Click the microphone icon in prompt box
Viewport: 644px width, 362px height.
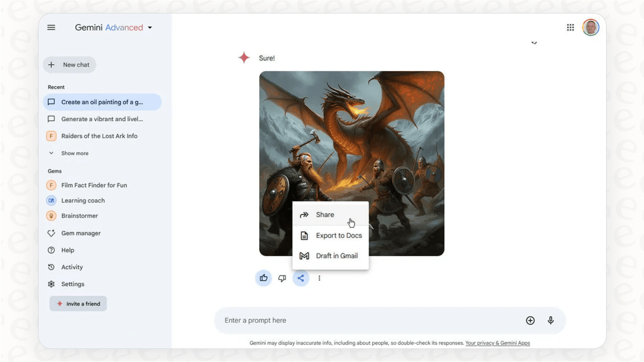tap(550, 320)
